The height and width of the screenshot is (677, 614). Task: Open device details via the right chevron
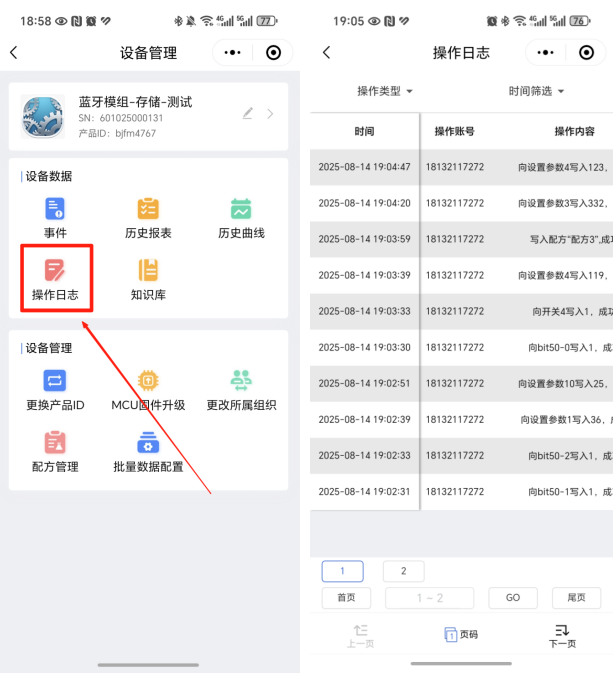[x=270, y=114]
